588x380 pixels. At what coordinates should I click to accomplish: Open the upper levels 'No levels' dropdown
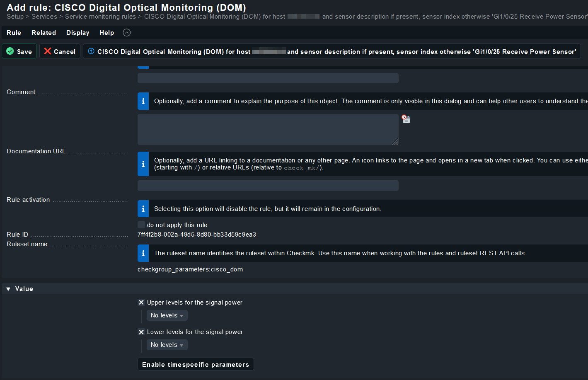tap(167, 315)
